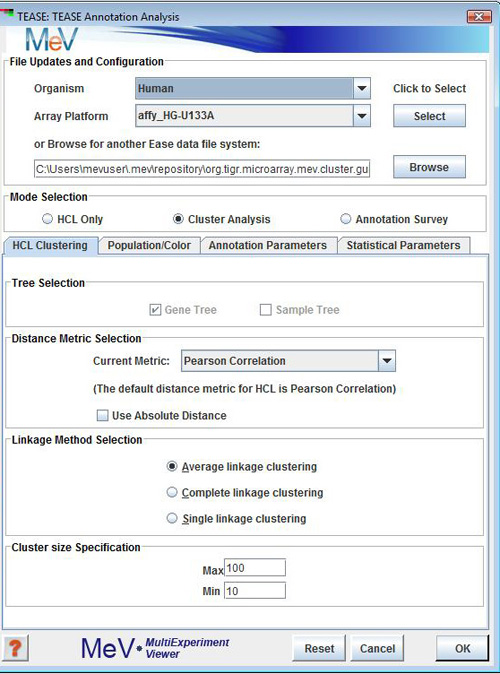
Task: Switch to the Population/Color tab
Action: [149, 245]
